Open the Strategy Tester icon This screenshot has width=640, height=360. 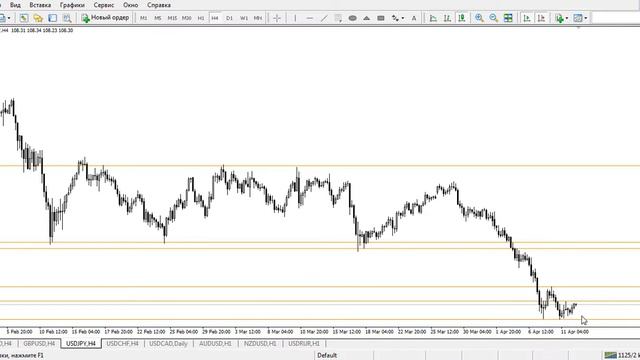[x=67, y=18]
